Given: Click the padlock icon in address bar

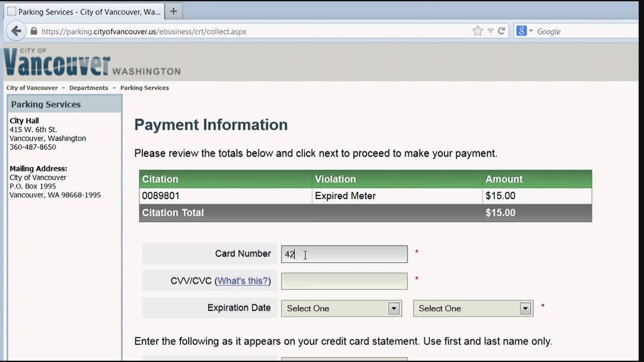Looking at the screenshot, I should pos(34,31).
